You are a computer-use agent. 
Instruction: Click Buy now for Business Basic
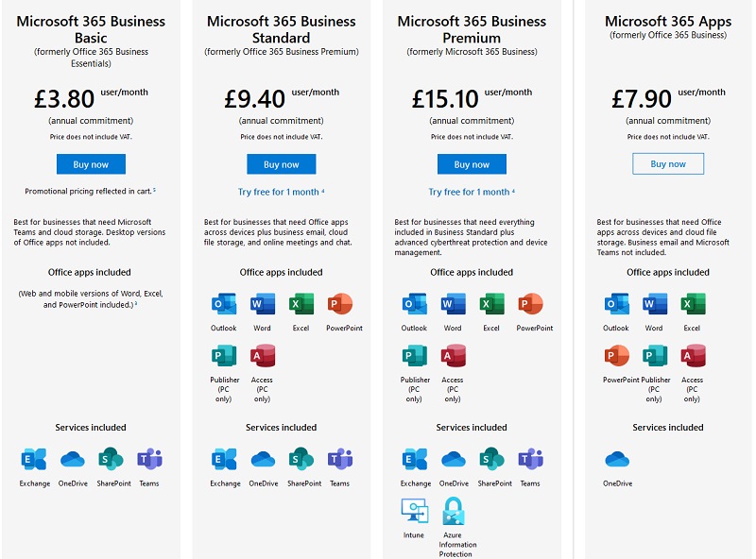pyautogui.click(x=92, y=163)
